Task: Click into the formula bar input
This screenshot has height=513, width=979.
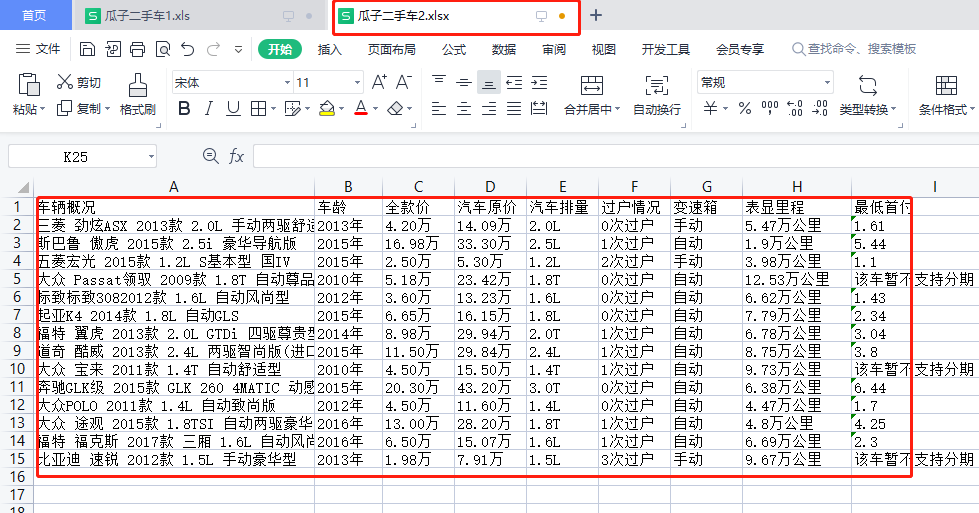Action: 616,156
